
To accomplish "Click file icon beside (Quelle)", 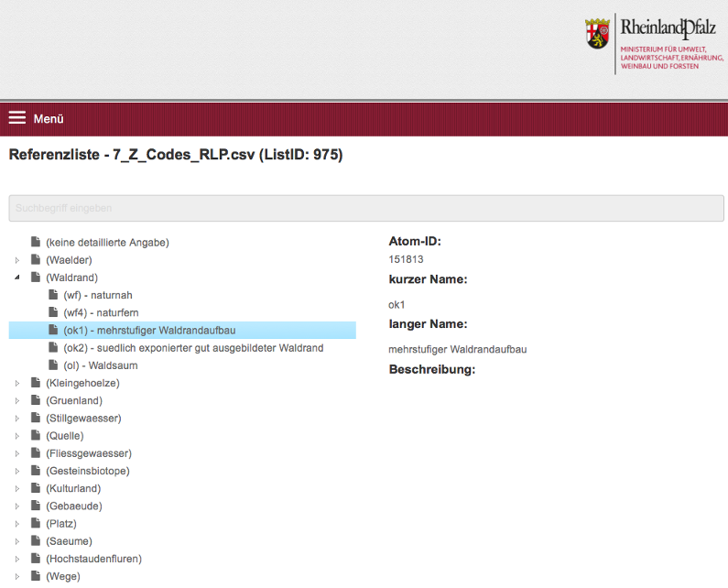I will pyautogui.click(x=36, y=436).
